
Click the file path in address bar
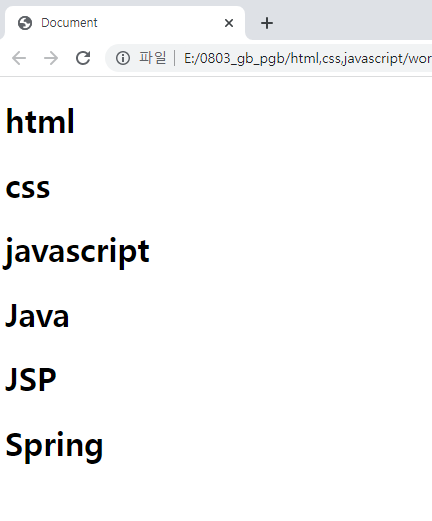[x=308, y=58]
